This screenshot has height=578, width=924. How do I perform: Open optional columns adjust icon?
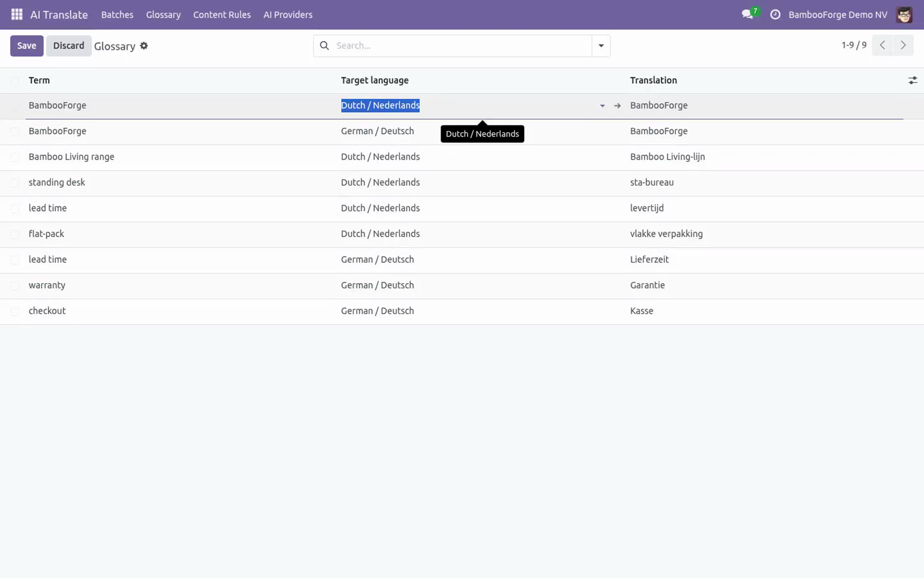912,80
